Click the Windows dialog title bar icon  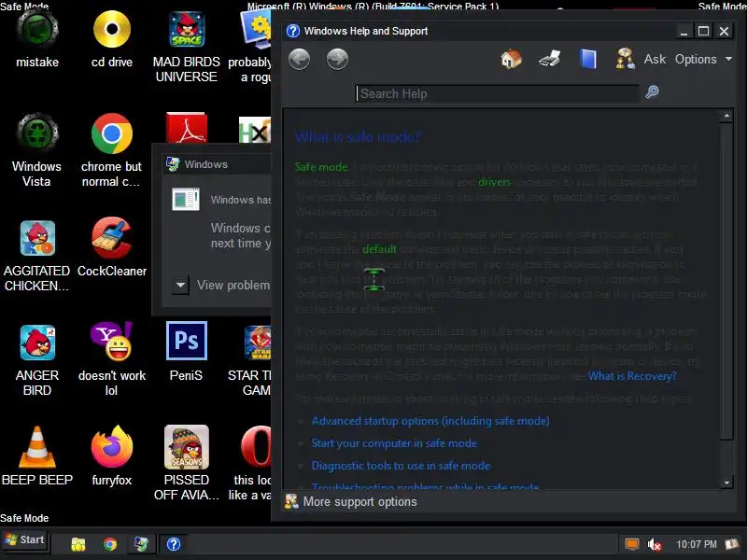pos(173,164)
